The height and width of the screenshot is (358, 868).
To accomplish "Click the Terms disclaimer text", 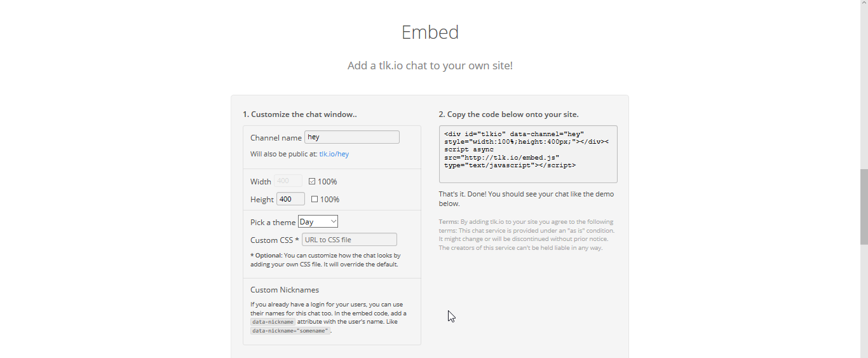I will pyautogui.click(x=527, y=235).
